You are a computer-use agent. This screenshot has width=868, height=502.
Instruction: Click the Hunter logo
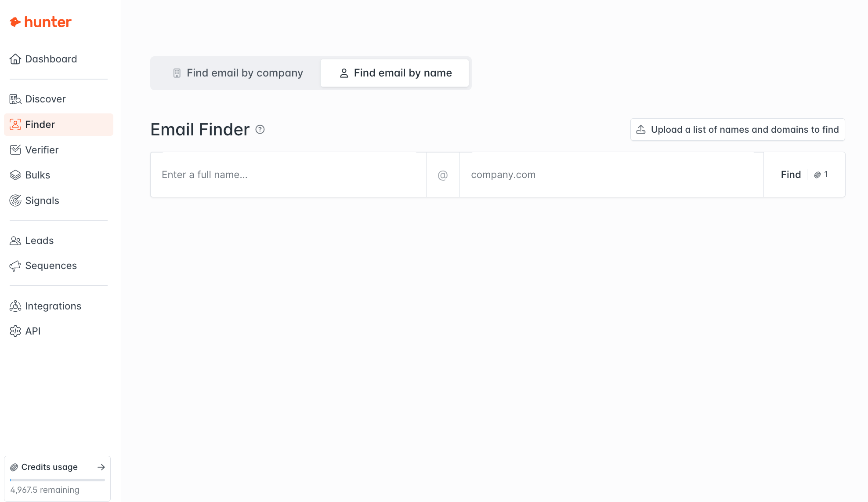pyautogui.click(x=40, y=22)
